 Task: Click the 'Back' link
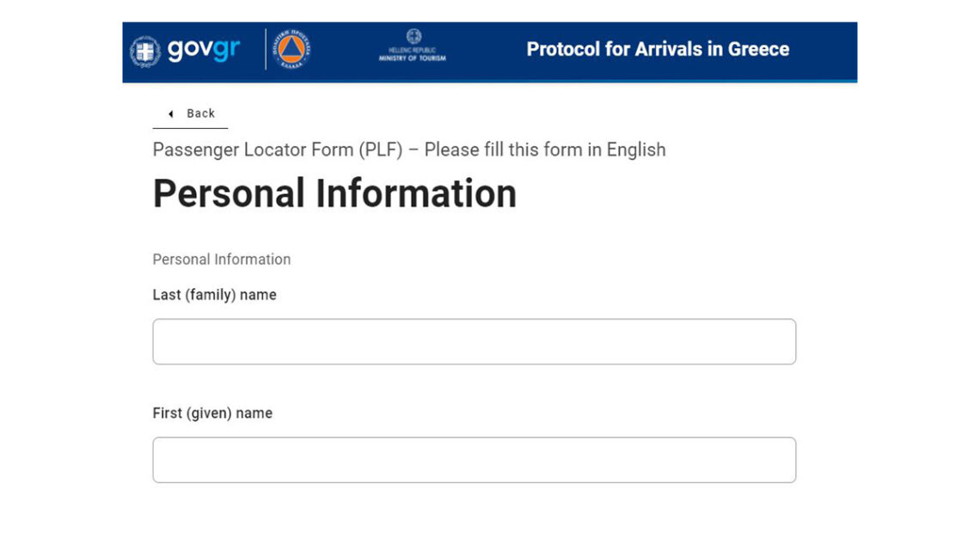tap(199, 113)
